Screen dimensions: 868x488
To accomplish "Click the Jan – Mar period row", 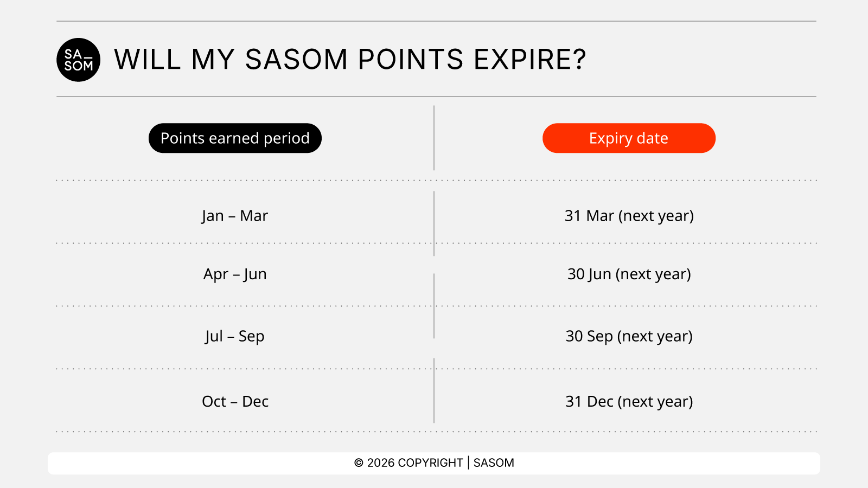I will (235, 216).
